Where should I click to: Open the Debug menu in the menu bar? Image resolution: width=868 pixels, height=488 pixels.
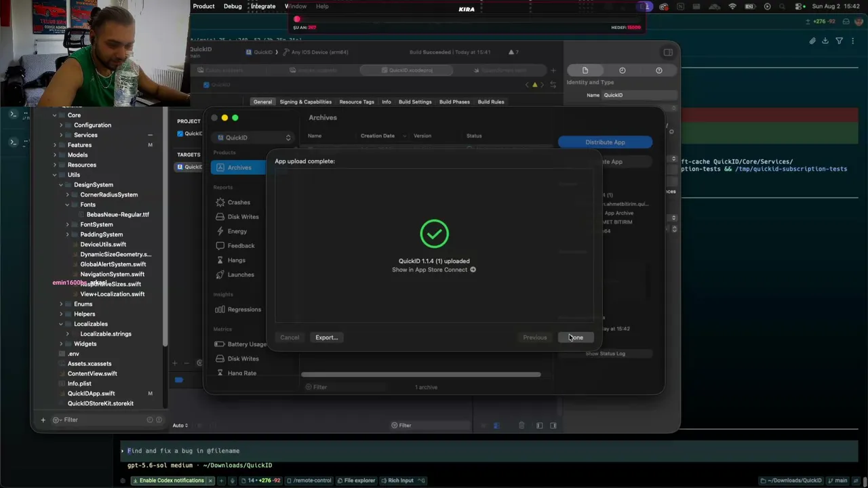tap(233, 6)
